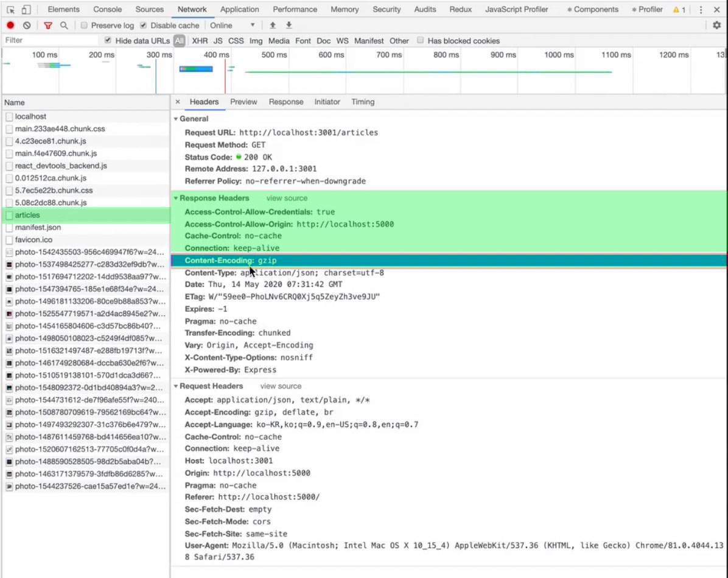Viewport: 728px width, 578px height.
Task: Click view source for Request Headers
Action: [281, 386]
